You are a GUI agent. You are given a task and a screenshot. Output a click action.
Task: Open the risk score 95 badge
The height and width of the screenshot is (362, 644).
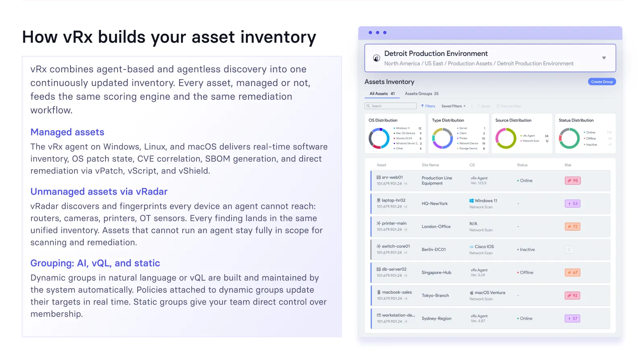point(573,181)
